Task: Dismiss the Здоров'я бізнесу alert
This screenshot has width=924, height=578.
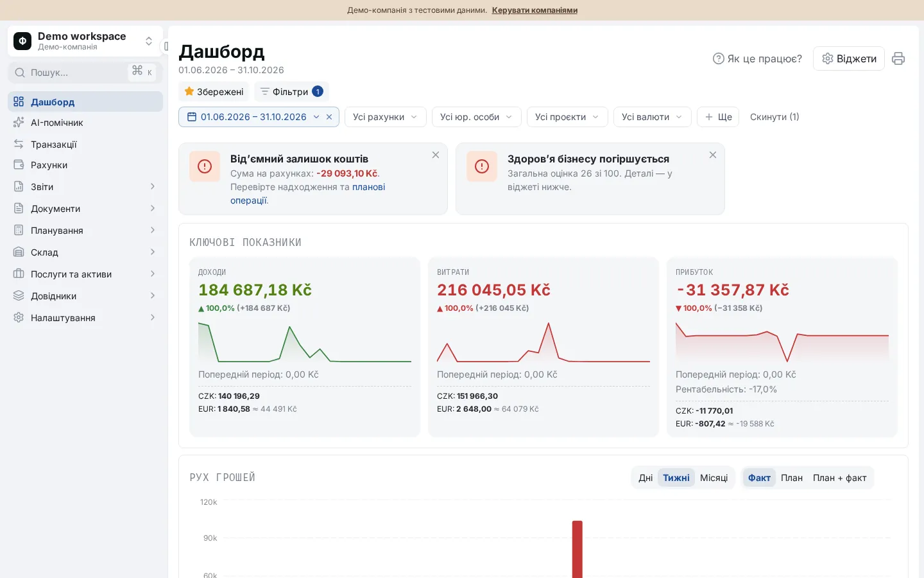Action: (713, 155)
